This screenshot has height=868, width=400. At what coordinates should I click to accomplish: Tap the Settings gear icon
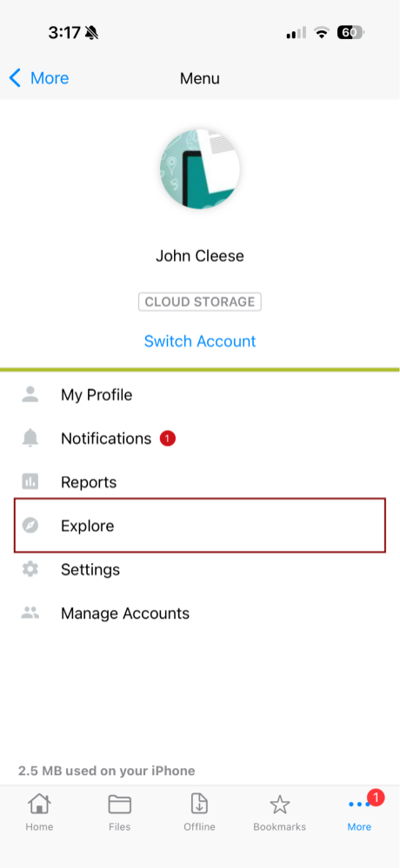click(30, 569)
